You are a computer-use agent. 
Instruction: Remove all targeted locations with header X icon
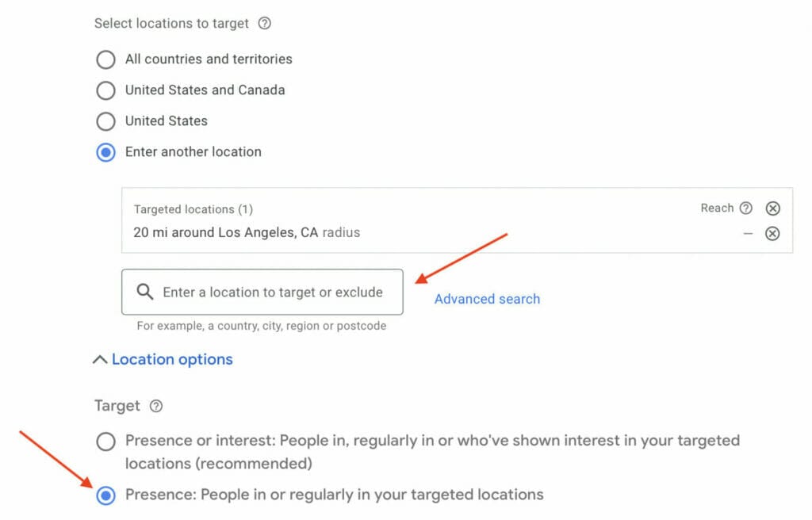772,208
